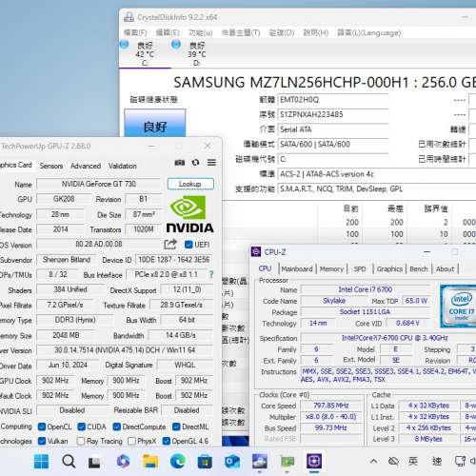Switch to About tab in CPU-Z
This screenshot has height=476, width=476.
[x=446, y=269]
